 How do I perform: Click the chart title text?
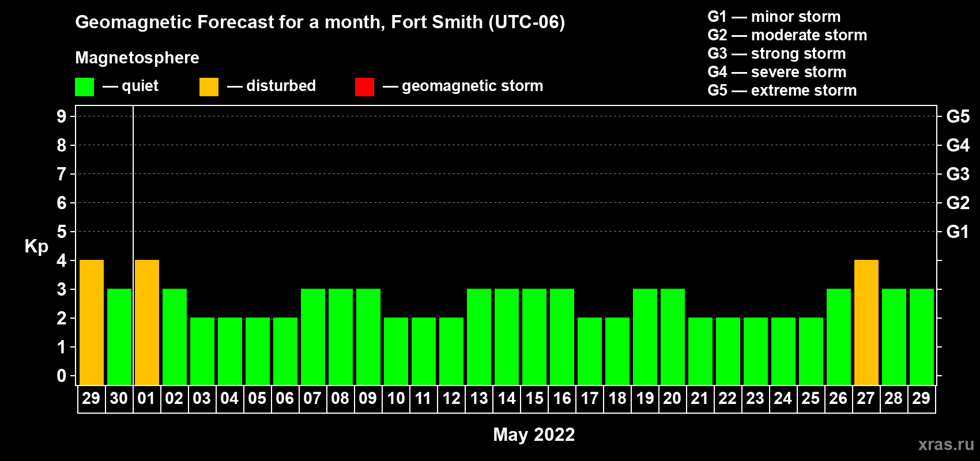coord(320,22)
